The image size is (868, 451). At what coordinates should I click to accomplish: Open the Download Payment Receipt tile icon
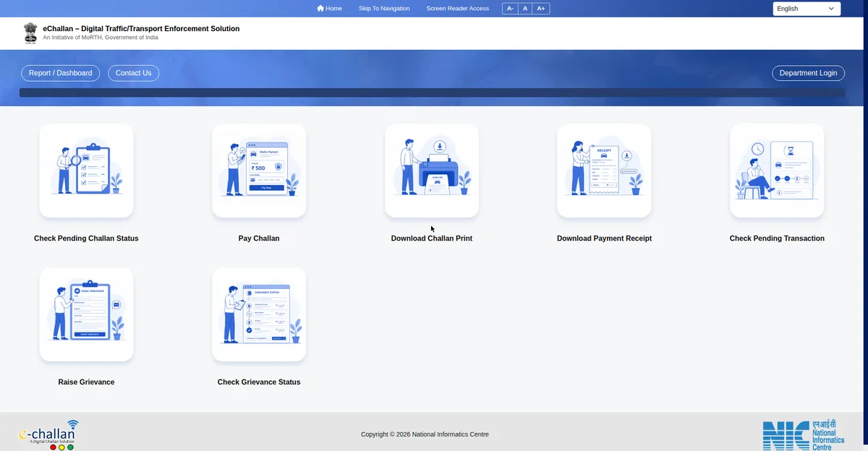[604, 171]
